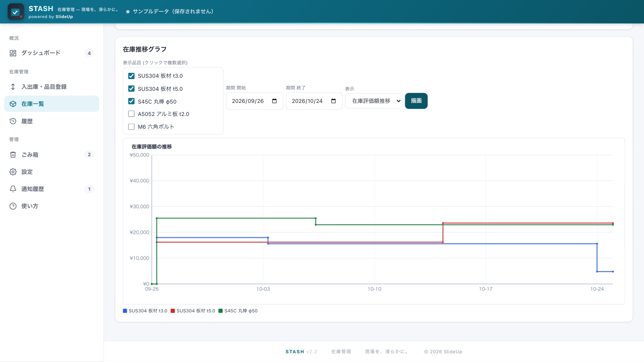Open 履歴 page

tap(52, 121)
